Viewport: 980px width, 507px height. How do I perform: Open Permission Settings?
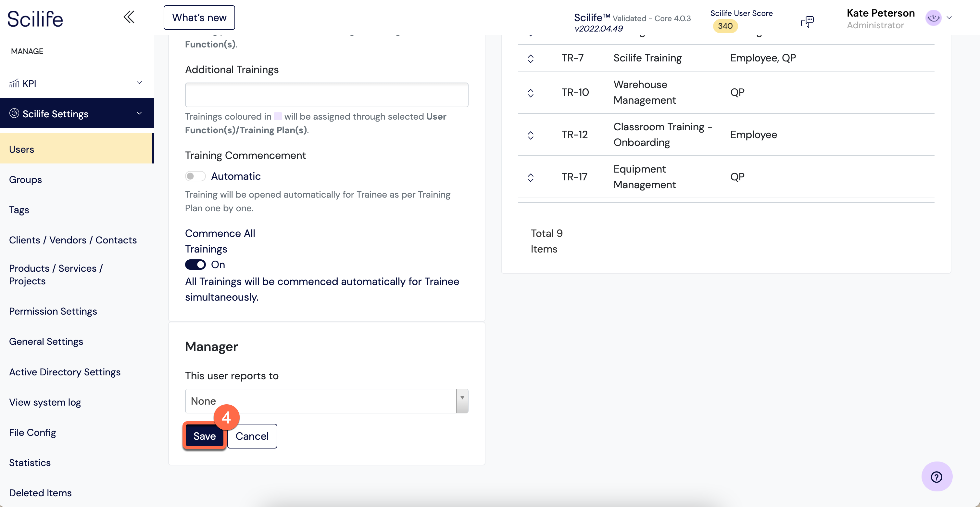(x=53, y=311)
